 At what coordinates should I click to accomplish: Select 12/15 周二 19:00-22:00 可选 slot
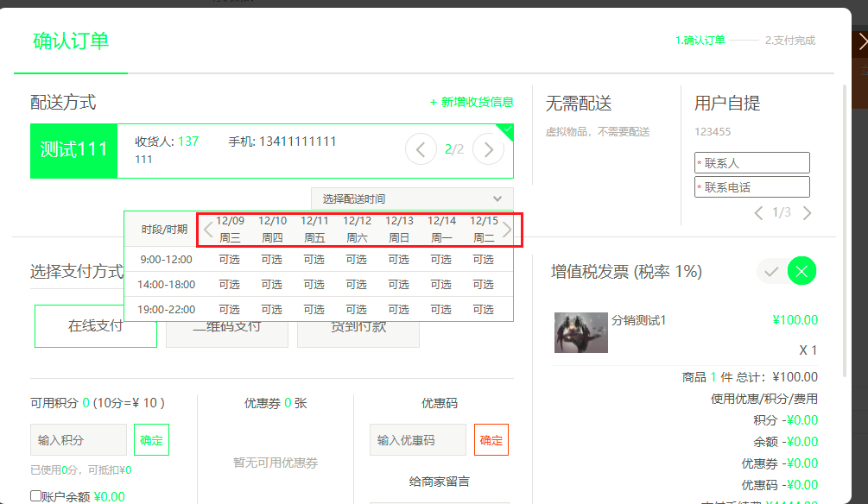coord(484,309)
